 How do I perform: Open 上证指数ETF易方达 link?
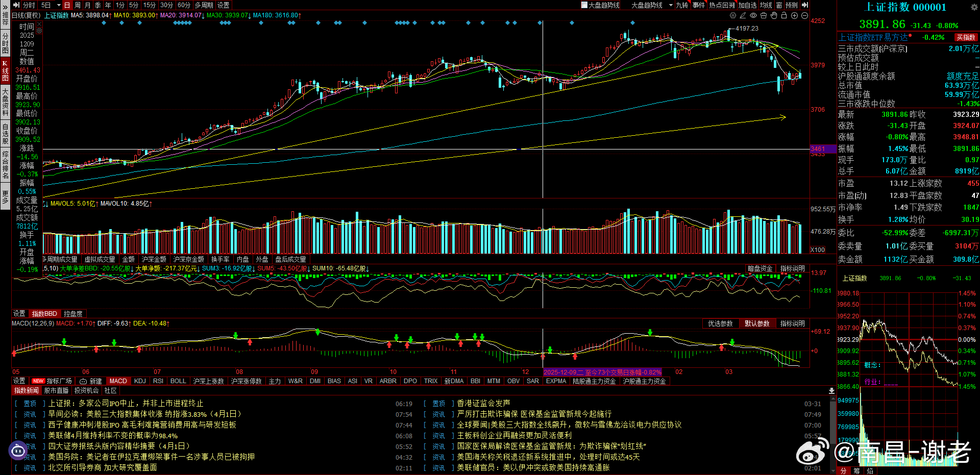coord(873,37)
